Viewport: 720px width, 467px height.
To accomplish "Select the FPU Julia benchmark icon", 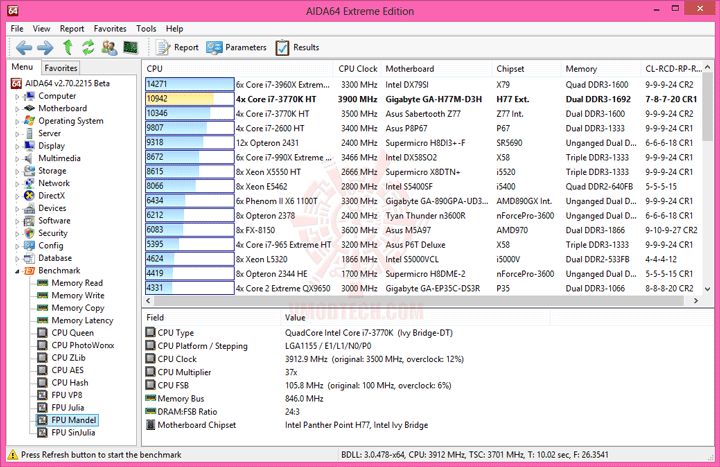I will point(42,407).
